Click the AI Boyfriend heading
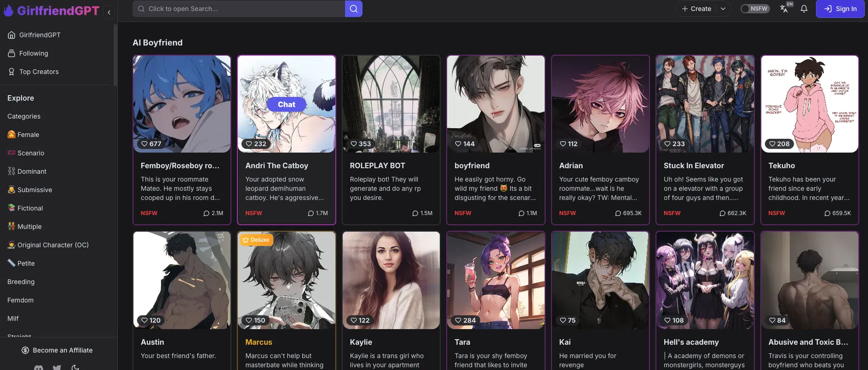868x370 pixels. click(x=158, y=42)
